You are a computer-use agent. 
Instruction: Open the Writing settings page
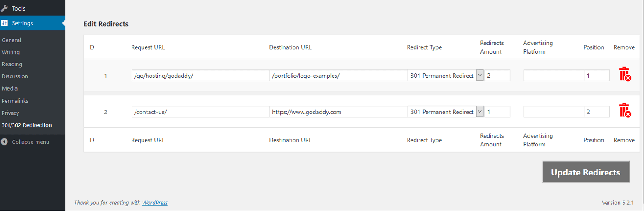point(11,52)
